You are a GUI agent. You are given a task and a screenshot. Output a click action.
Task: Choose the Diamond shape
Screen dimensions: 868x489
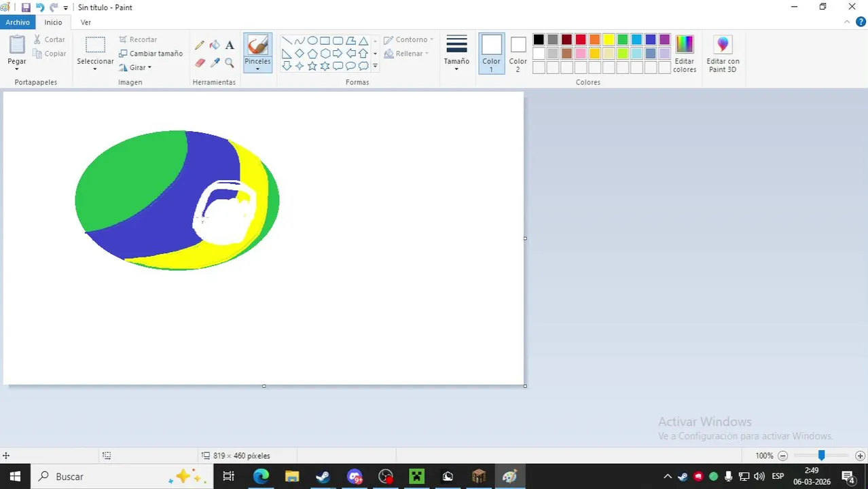coord(300,54)
